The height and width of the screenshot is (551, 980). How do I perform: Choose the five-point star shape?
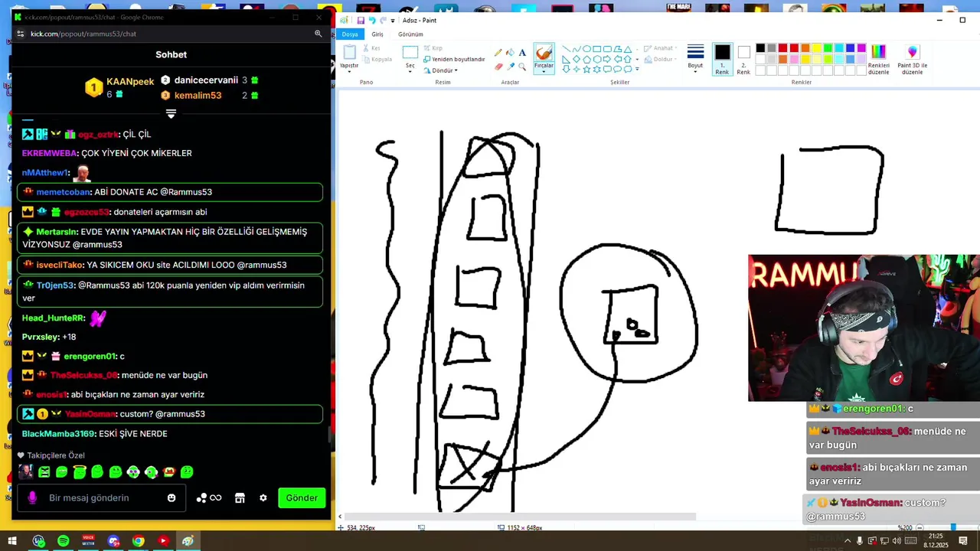click(586, 70)
